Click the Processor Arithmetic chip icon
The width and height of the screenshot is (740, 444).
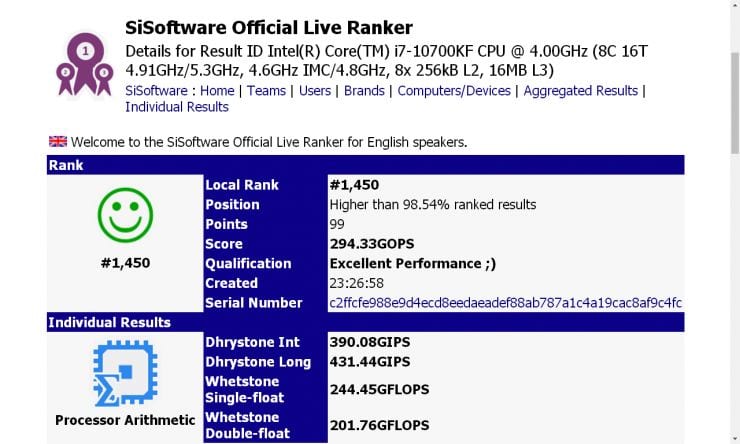[125, 373]
